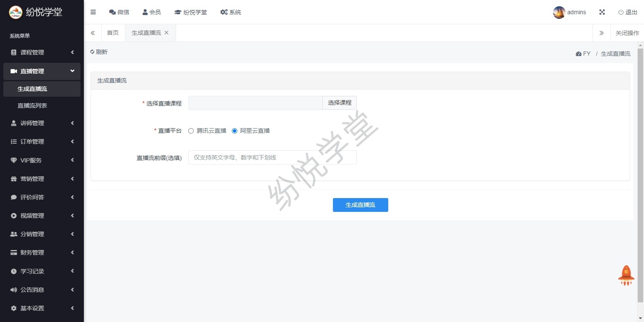
Task: Click the fullscreen expand icon
Action: [x=602, y=12]
